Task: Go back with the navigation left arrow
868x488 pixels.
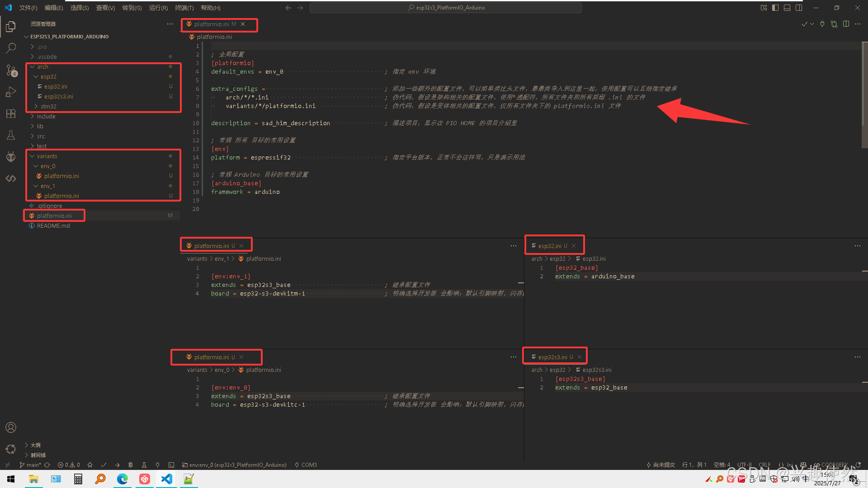Action: (x=288, y=8)
